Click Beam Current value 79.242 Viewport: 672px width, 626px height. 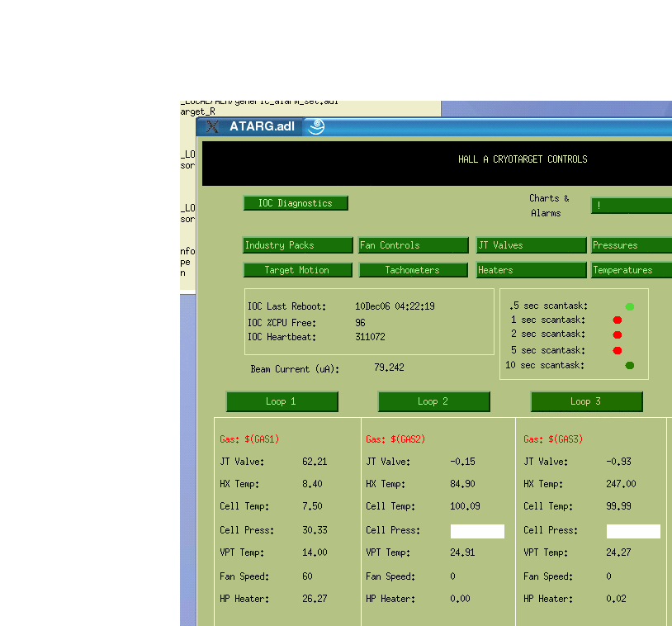click(x=389, y=368)
